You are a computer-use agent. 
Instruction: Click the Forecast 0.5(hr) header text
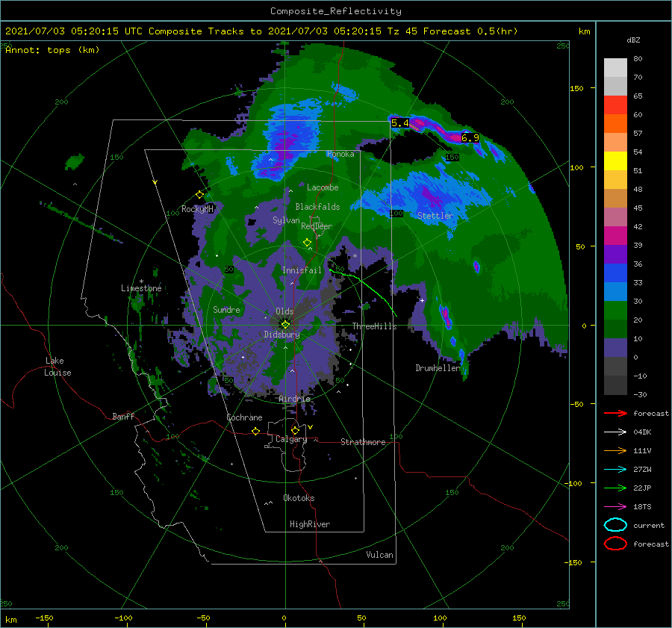click(470, 31)
